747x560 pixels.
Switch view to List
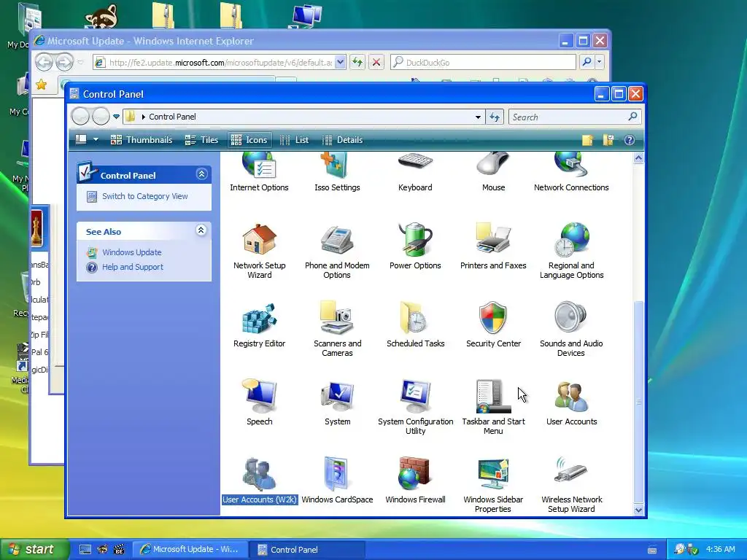click(295, 140)
